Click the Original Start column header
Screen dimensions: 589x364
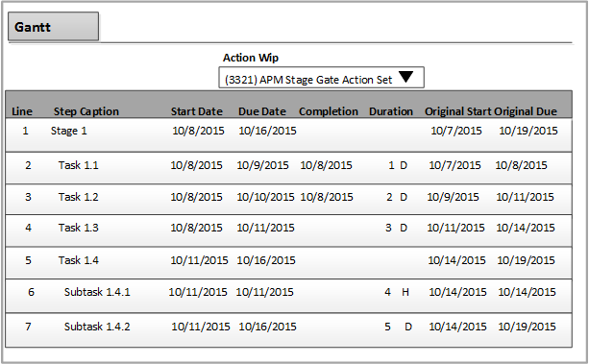coord(457,111)
